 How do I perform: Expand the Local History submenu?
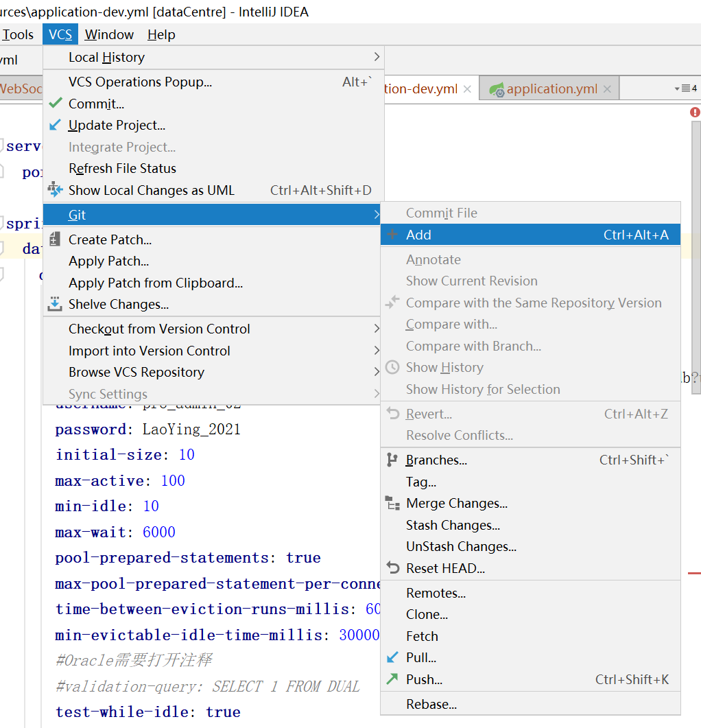377,57
